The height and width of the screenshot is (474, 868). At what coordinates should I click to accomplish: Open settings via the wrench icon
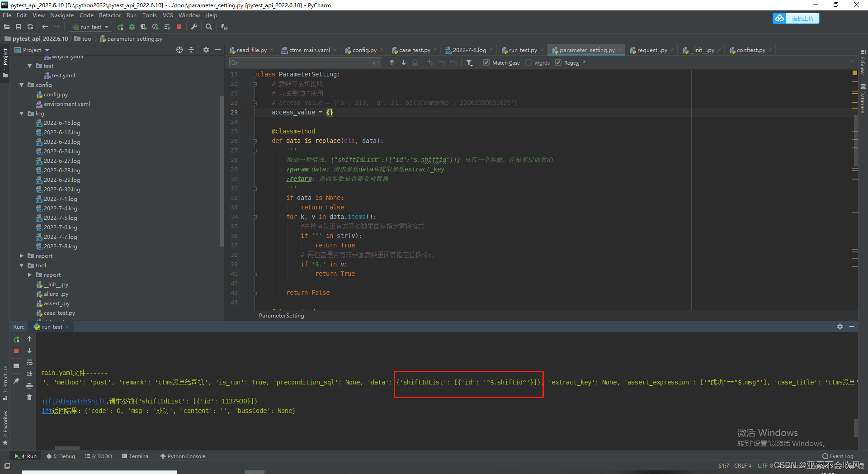194,27
